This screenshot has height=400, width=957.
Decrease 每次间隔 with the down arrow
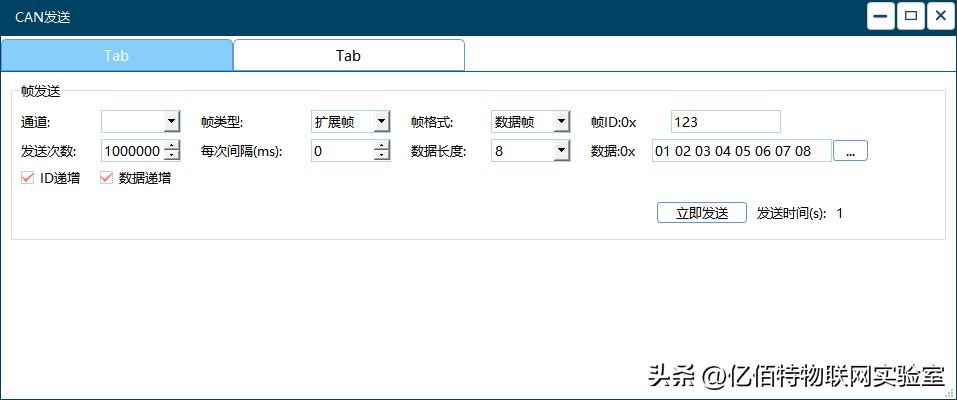[x=383, y=156]
